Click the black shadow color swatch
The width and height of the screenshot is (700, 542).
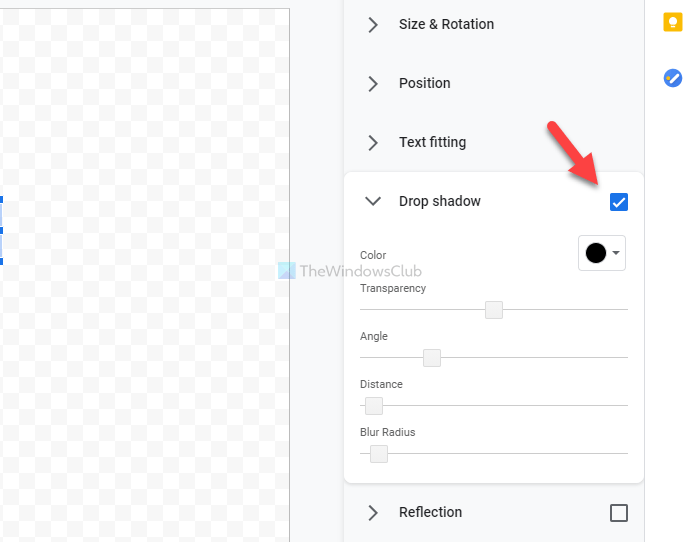coord(596,253)
